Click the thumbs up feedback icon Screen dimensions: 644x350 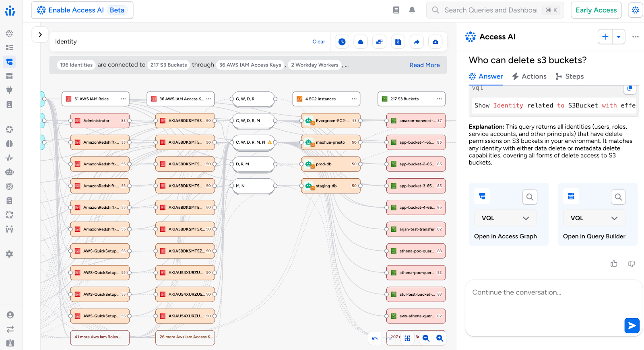(x=614, y=264)
